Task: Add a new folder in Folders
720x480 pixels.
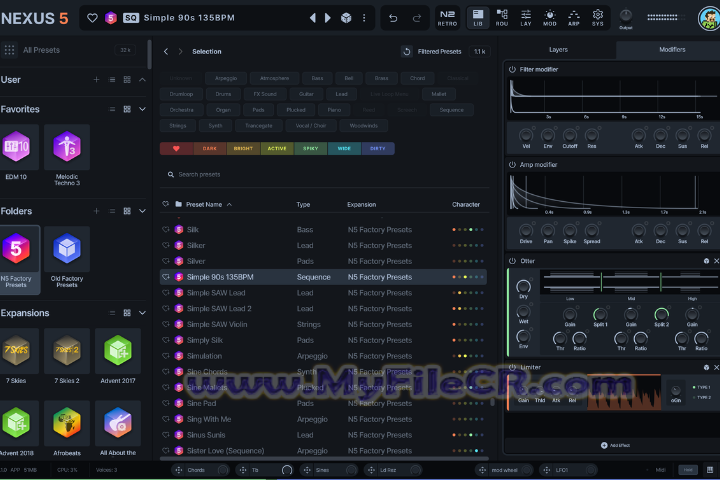Action: [96, 211]
